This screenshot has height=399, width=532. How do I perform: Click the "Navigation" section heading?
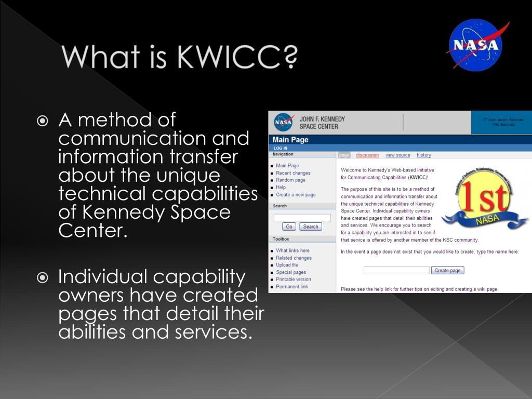click(283, 154)
